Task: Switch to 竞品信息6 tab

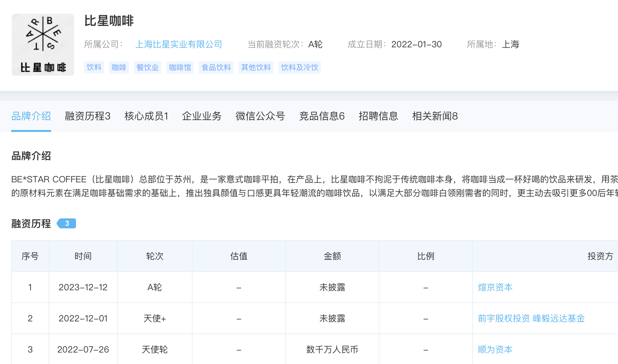Action: click(322, 116)
